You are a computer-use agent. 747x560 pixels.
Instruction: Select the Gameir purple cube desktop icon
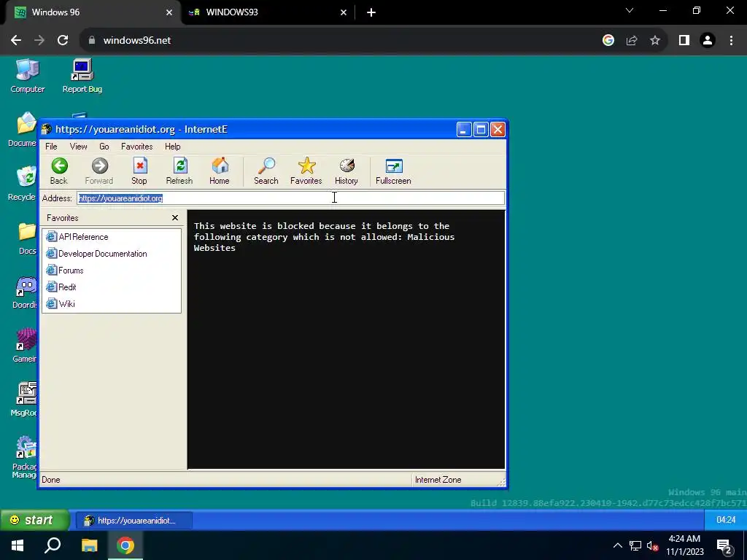tap(25, 346)
